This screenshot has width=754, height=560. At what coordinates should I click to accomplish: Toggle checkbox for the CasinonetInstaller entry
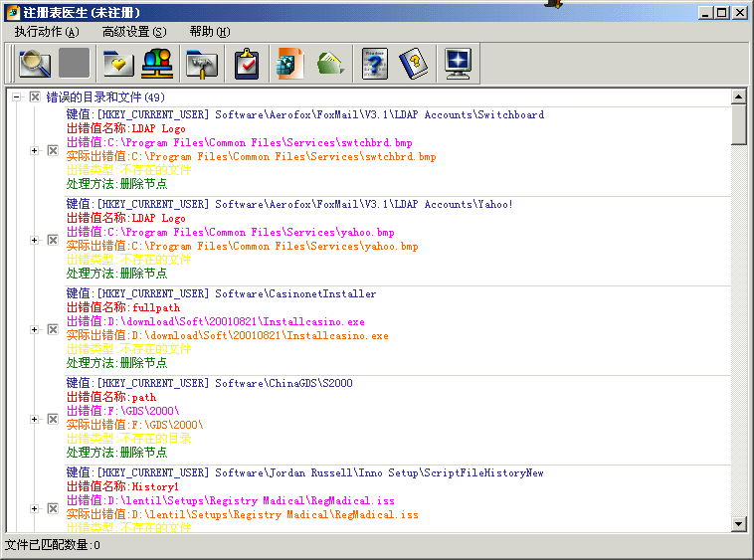pyautogui.click(x=53, y=329)
